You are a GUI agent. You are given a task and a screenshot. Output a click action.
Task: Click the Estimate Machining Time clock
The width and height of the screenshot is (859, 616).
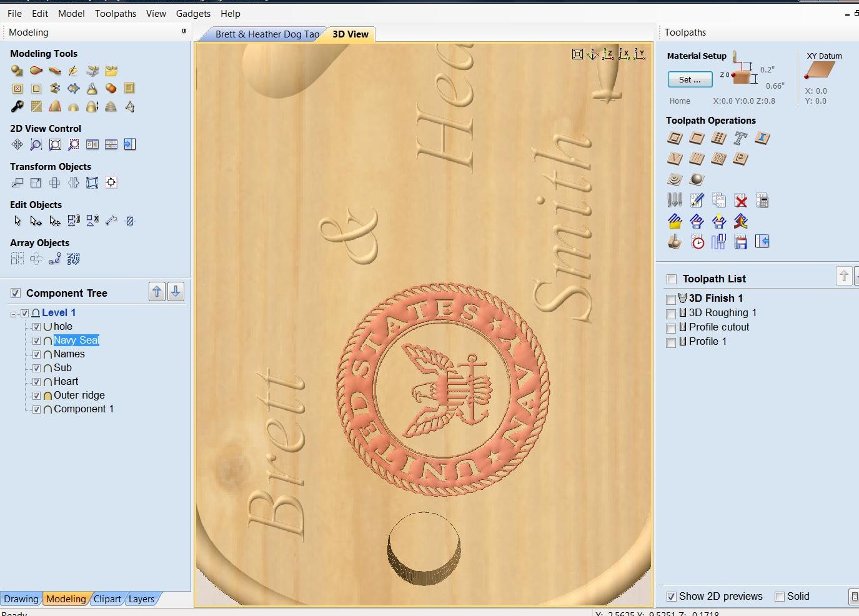point(697,241)
